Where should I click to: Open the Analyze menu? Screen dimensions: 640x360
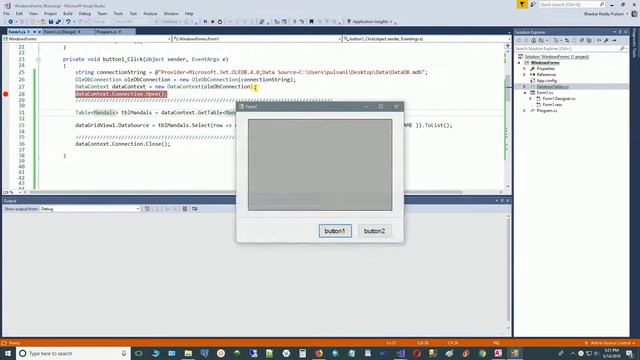click(x=150, y=13)
